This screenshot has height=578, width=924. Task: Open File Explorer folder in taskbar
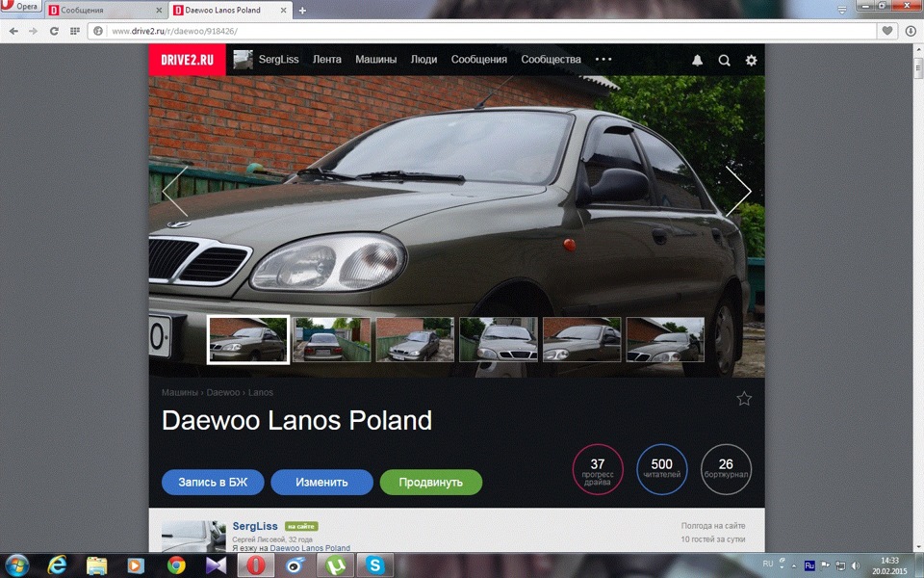(96, 565)
